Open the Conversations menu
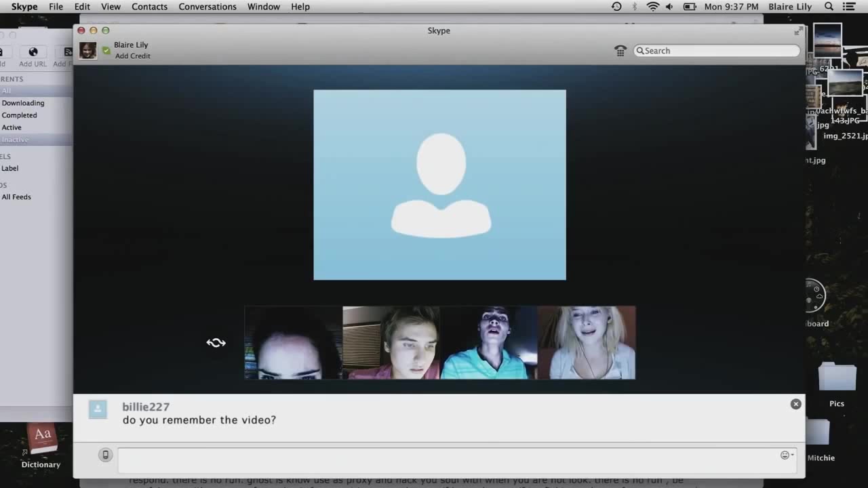Image resolution: width=868 pixels, height=488 pixels. (208, 7)
